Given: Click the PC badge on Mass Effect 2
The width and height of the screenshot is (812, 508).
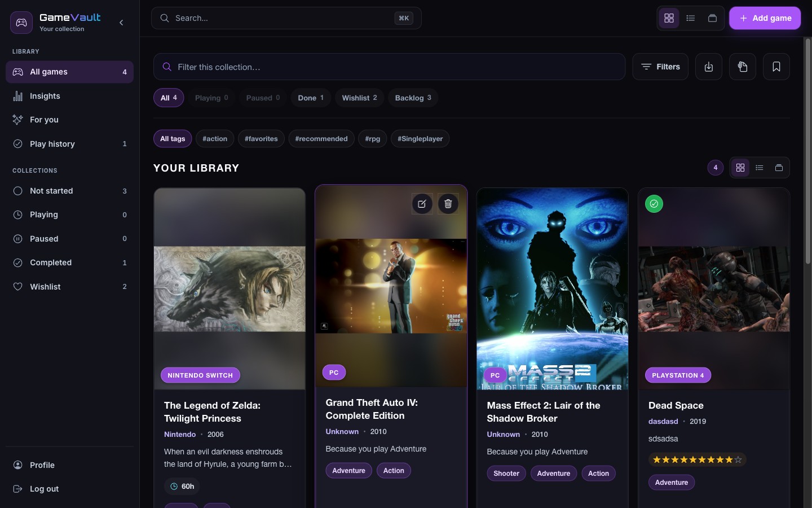Looking at the screenshot, I should pyautogui.click(x=495, y=375).
